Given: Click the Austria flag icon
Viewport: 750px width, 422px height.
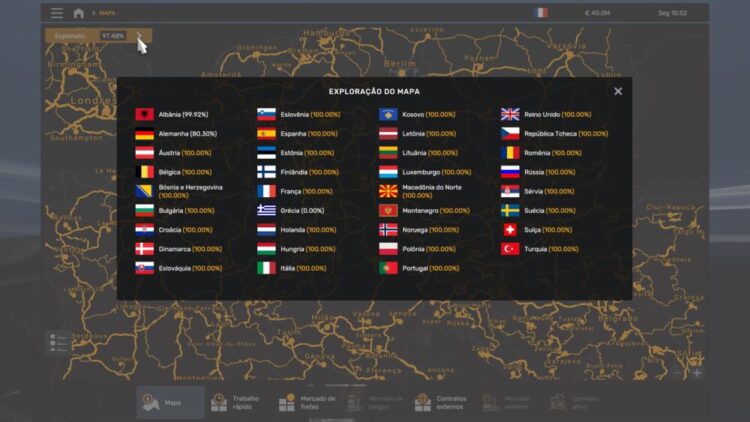Looking at the screenshot, I should pyautogui.click(x=144, y=153).
